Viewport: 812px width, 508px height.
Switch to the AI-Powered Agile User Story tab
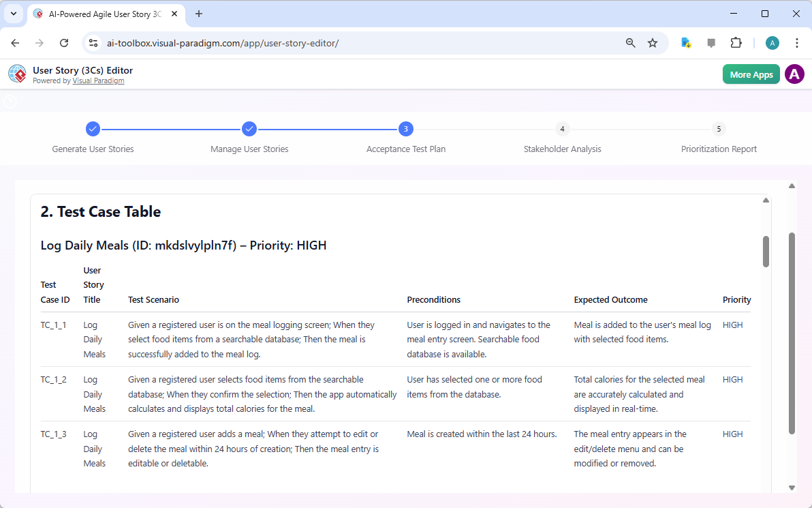[x=102, y=14]
